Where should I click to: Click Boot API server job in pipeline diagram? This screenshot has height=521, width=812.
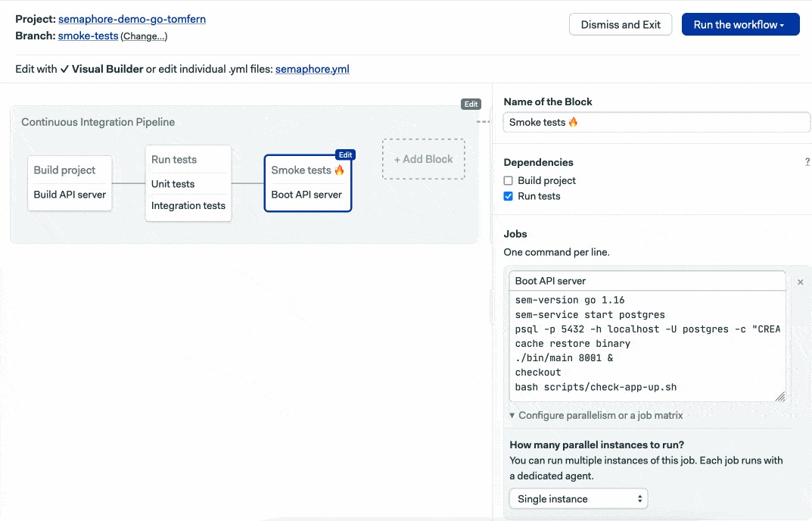306,195
